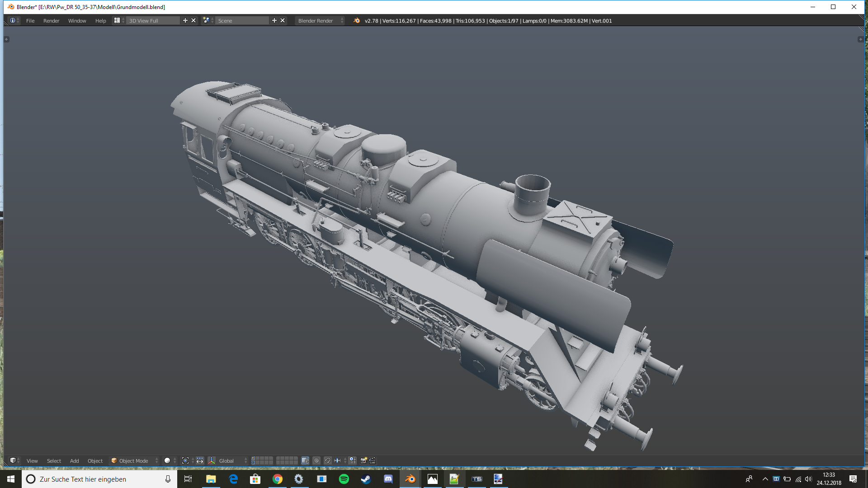Click the scene browse icon

[207, 21]
